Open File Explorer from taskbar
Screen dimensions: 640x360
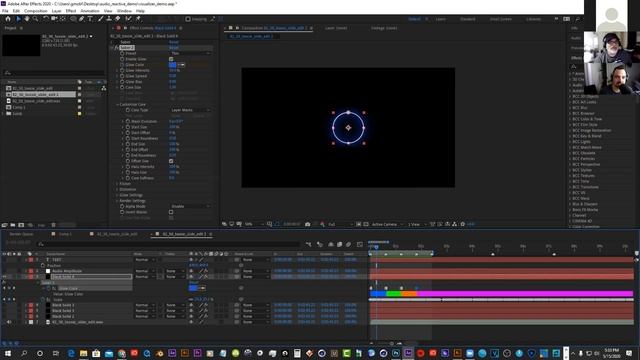[x=84, y=353]
